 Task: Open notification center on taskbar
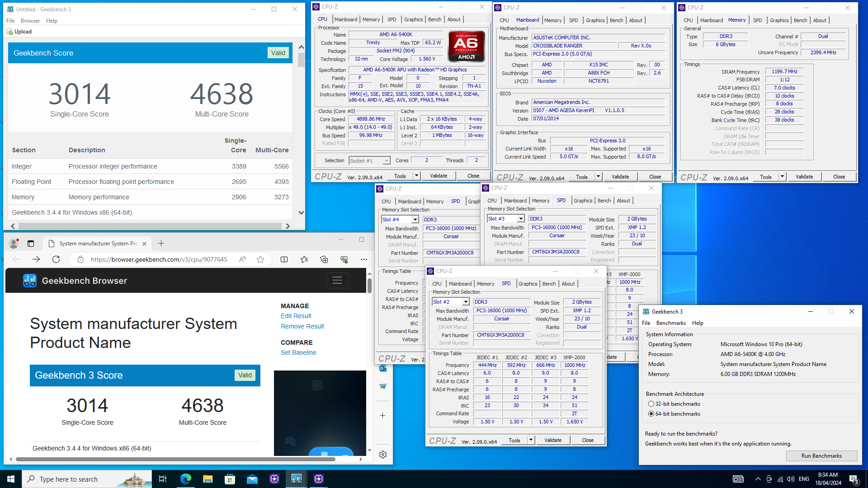coord(854,479)
